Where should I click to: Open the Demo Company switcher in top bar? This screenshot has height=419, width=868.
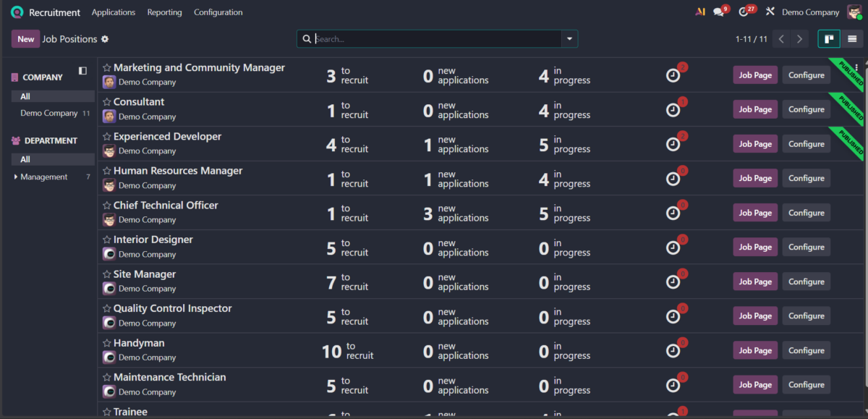[810, 12]
